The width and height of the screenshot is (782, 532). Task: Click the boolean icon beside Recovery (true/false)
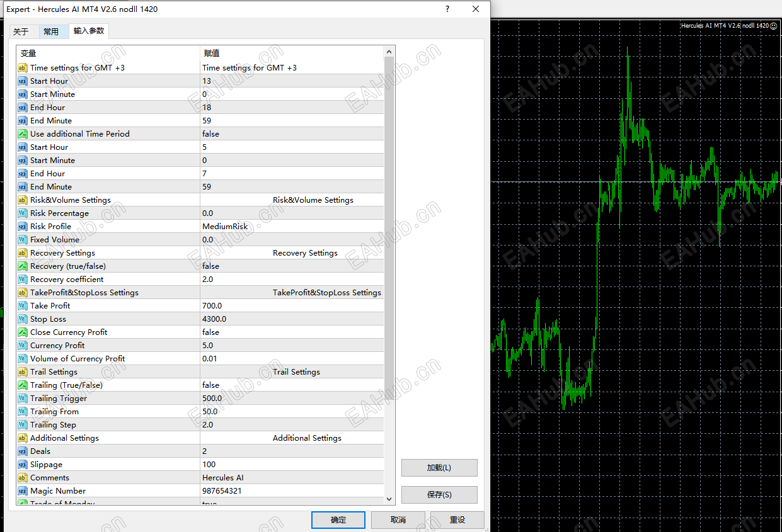click(23, 266)
